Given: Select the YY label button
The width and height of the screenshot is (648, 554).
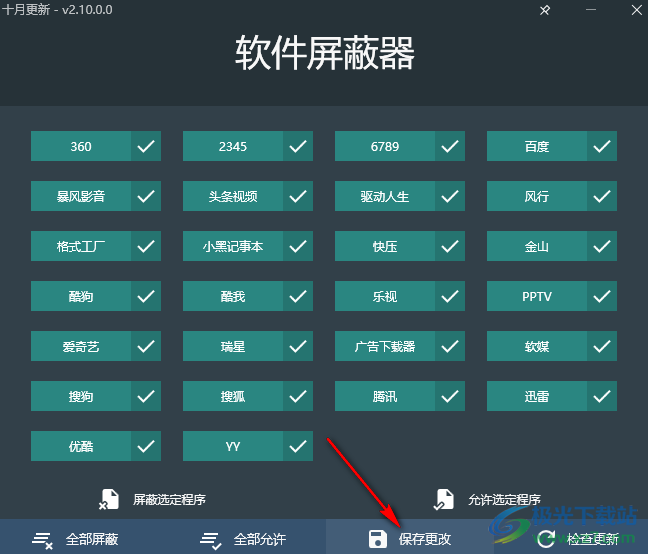Looking at the screenshot, I should (233, 446).
